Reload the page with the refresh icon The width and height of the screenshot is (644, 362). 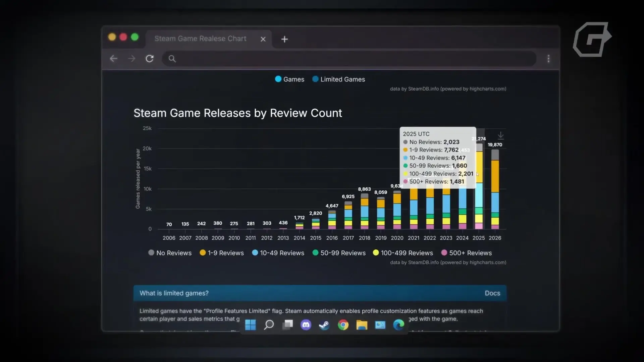pos(150,59)
